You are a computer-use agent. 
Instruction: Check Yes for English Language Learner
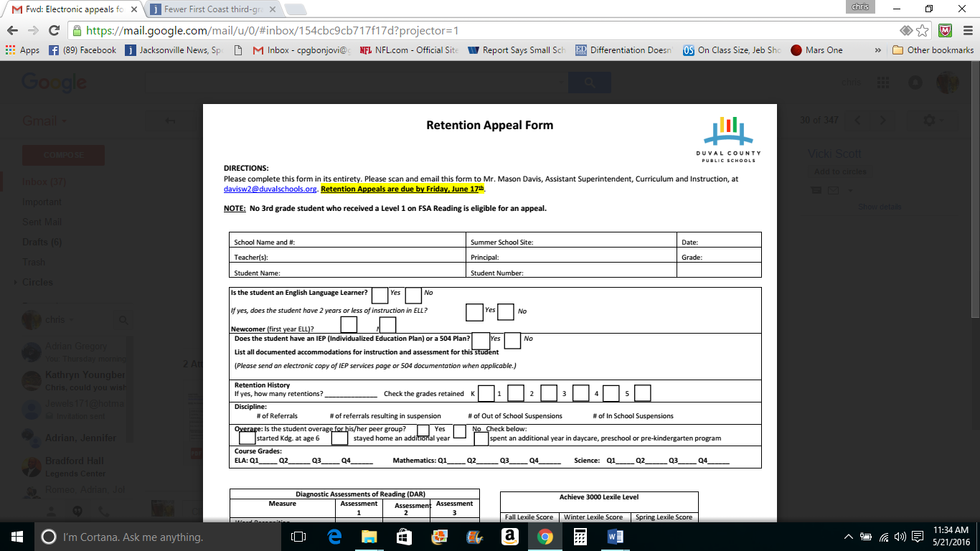coord(380,295)
